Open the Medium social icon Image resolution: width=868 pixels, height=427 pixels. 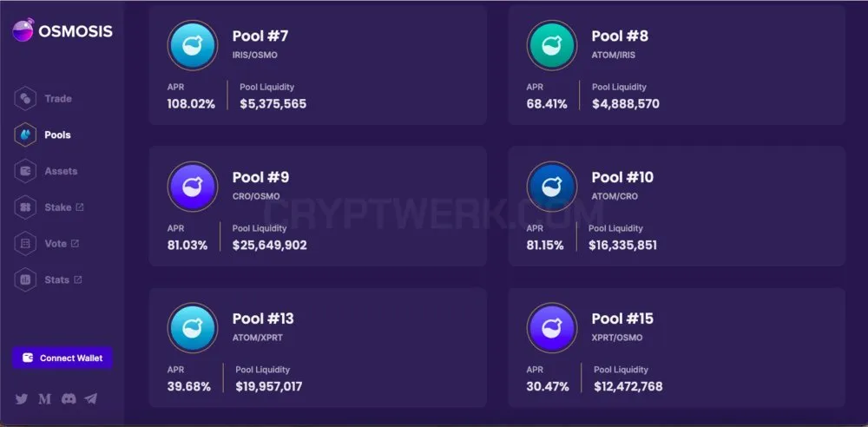(x=45, y=398)
